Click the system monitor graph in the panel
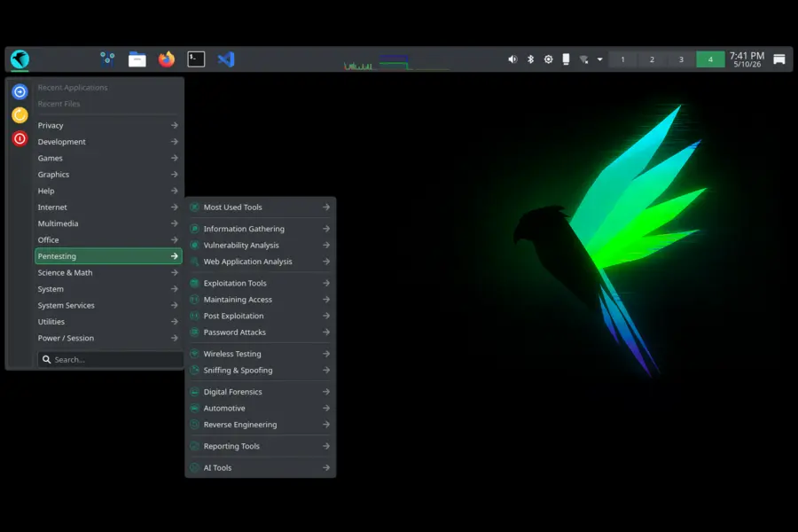Viewport: 798px width, 532px height. 396,62
